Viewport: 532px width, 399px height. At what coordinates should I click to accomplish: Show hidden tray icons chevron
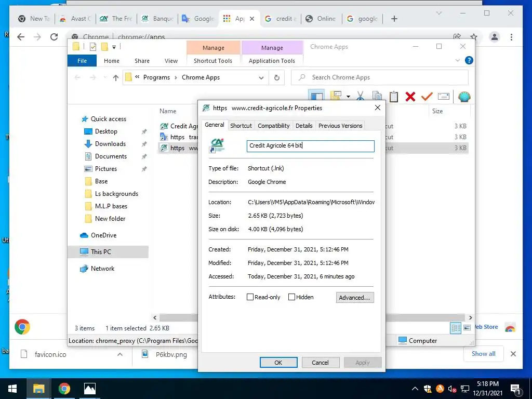tap(415, 389)
